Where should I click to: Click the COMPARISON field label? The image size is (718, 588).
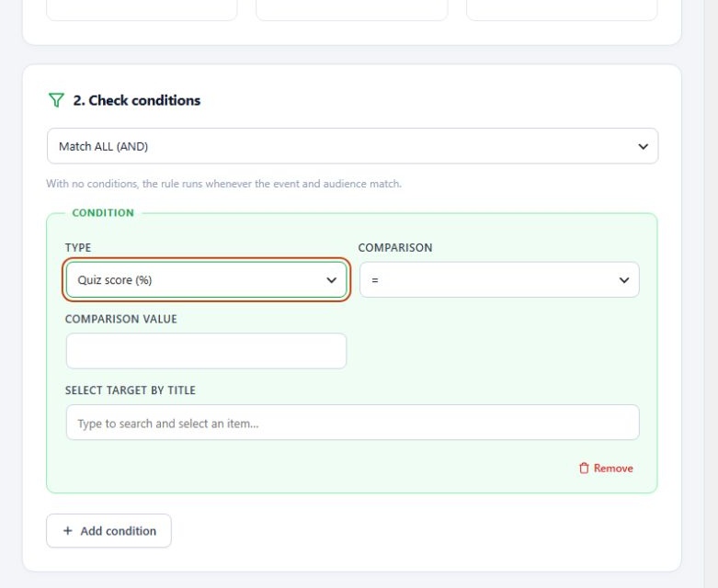pos(394,247)
